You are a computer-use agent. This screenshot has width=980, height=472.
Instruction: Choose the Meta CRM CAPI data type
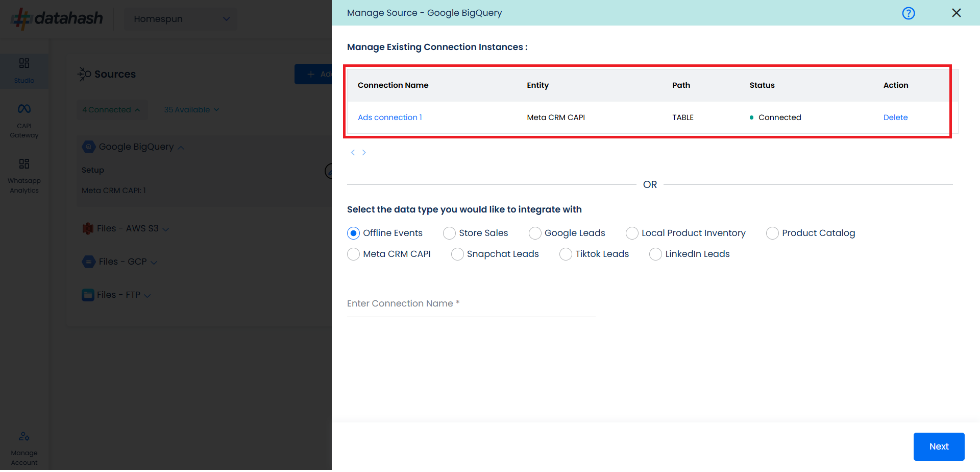click(353, 254)
